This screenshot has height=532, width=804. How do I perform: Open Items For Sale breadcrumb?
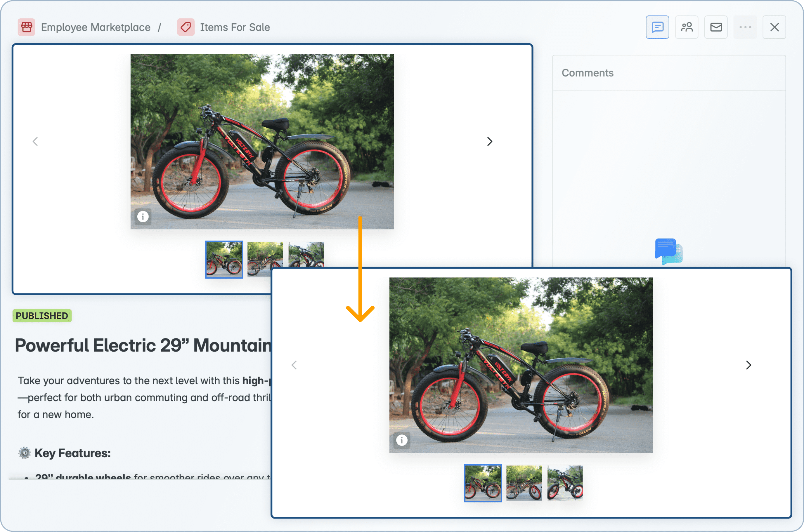pos(235,27)
